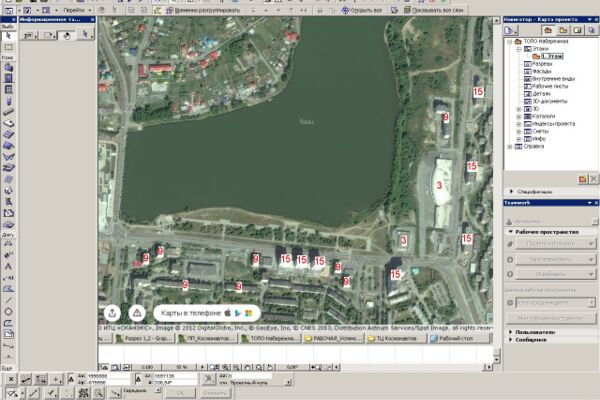
Task: Select the Marquee tool in toolbox
Action: (8, 47)
